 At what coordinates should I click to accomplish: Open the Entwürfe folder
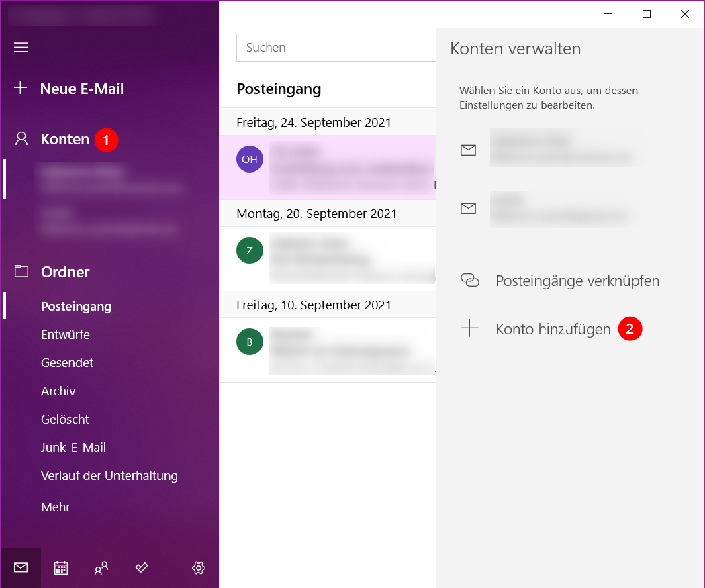65,334
